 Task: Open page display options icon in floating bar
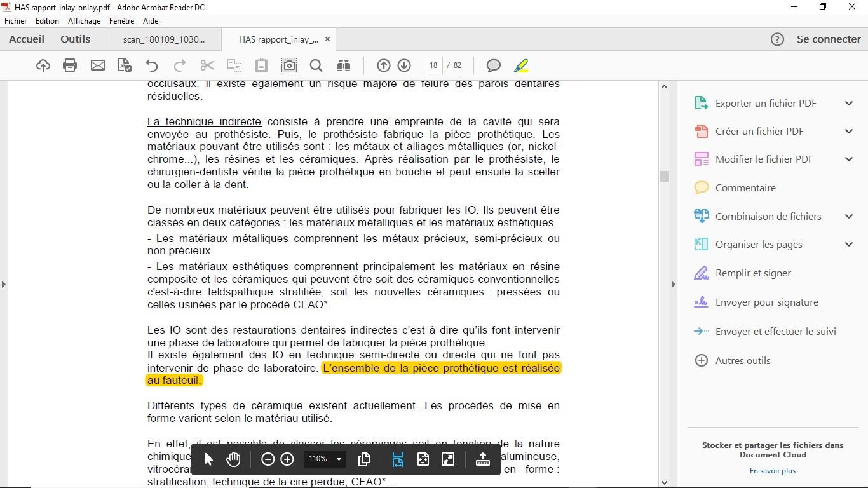pos(365,459)
